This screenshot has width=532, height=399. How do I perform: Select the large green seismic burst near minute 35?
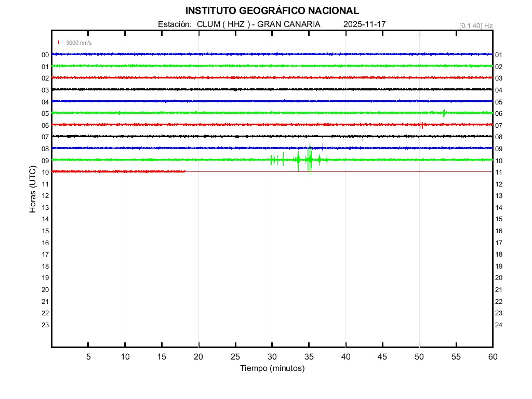click(x=310, y=159)
